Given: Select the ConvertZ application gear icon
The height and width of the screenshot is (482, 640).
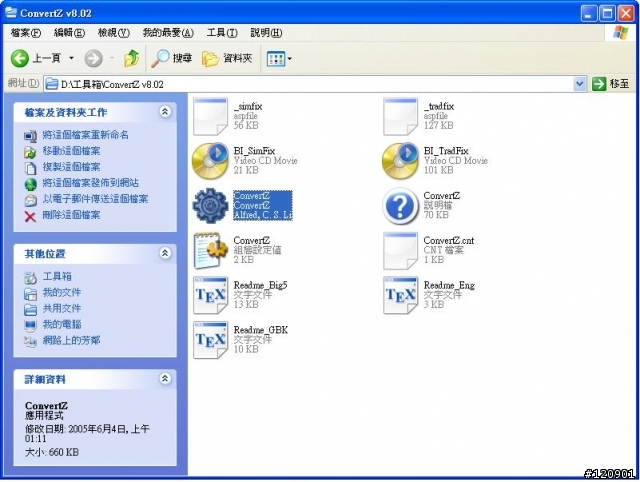Looking at the screenshot, I should tap(210, 206).
